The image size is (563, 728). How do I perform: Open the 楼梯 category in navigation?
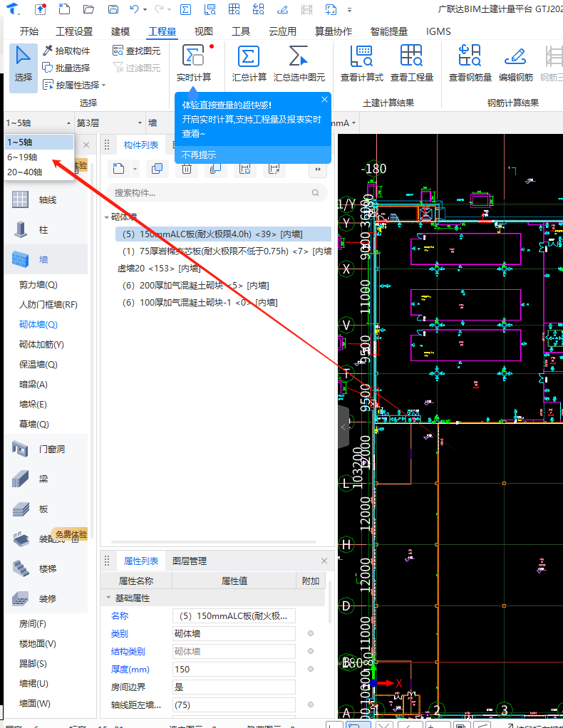pos(46,568)
